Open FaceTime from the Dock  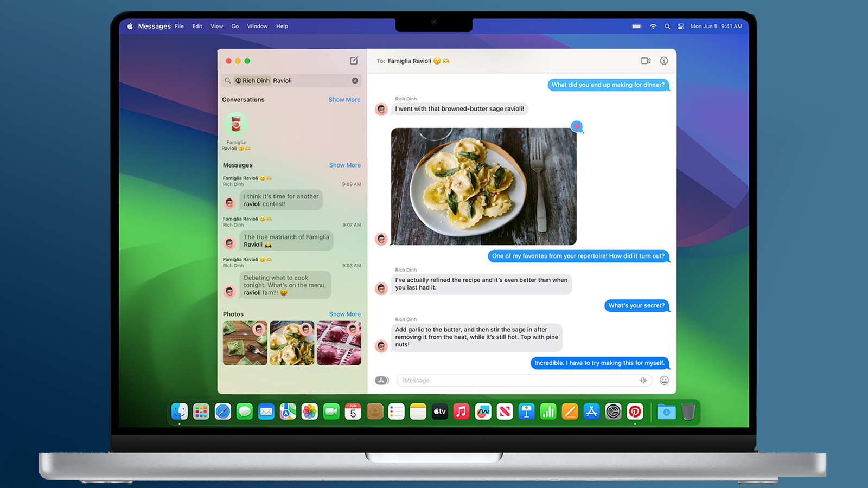point(331,411)
